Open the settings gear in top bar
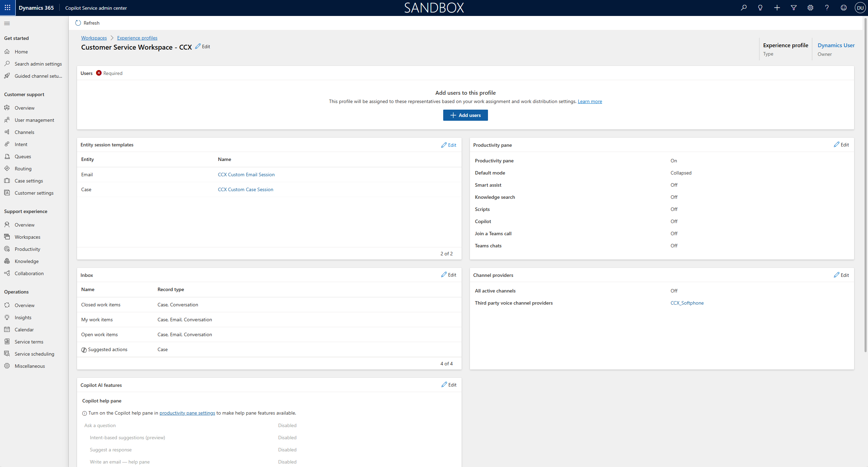This screenshot has height=467, width=868. (810, 8)
